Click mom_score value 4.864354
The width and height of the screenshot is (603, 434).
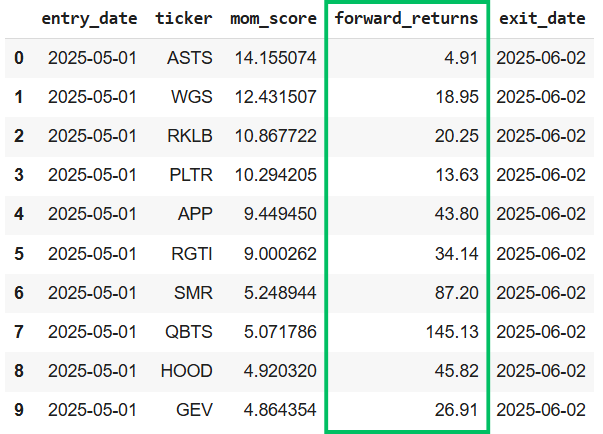tap(280, 410)
